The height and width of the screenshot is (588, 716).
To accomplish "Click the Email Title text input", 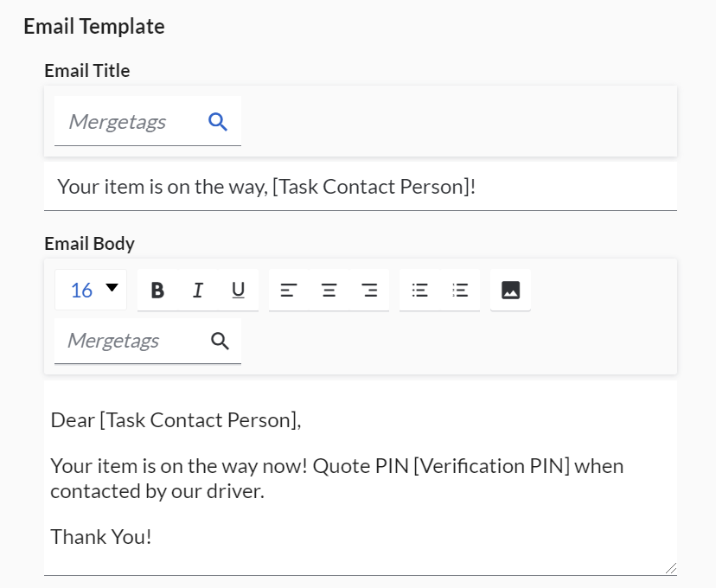I will pyautogui.click(x=360, y=187).
